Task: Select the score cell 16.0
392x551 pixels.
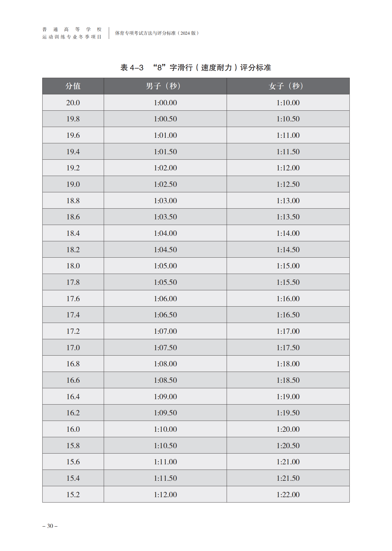Action: (73, 429)
